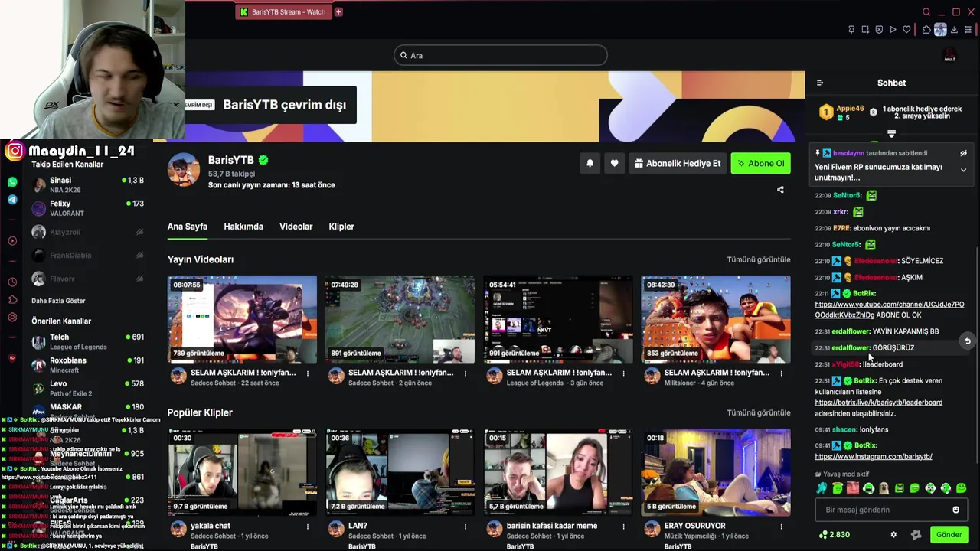Open the user profile avatar on Kick
The height and width of the screenshot is (551, 980).
[x=949, y=56]
